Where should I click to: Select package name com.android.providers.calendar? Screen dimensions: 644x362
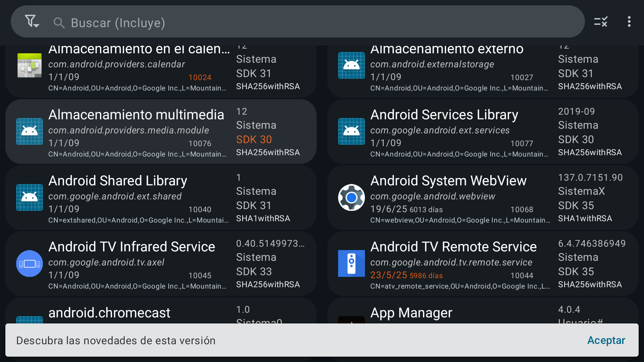[116, 64]
